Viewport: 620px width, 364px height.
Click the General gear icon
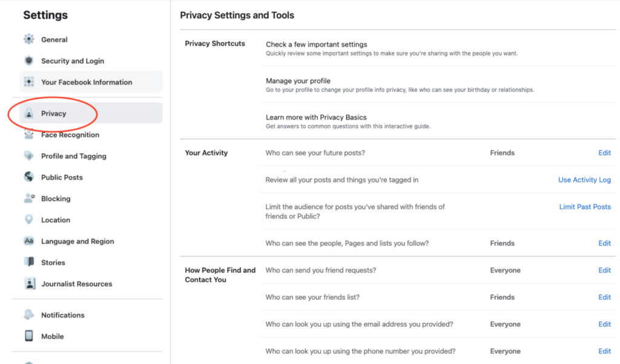click(x=29, y=39)
